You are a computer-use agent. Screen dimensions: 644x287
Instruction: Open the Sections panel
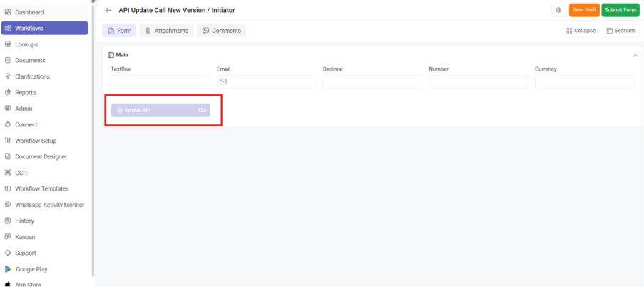(x=620, y=31)
